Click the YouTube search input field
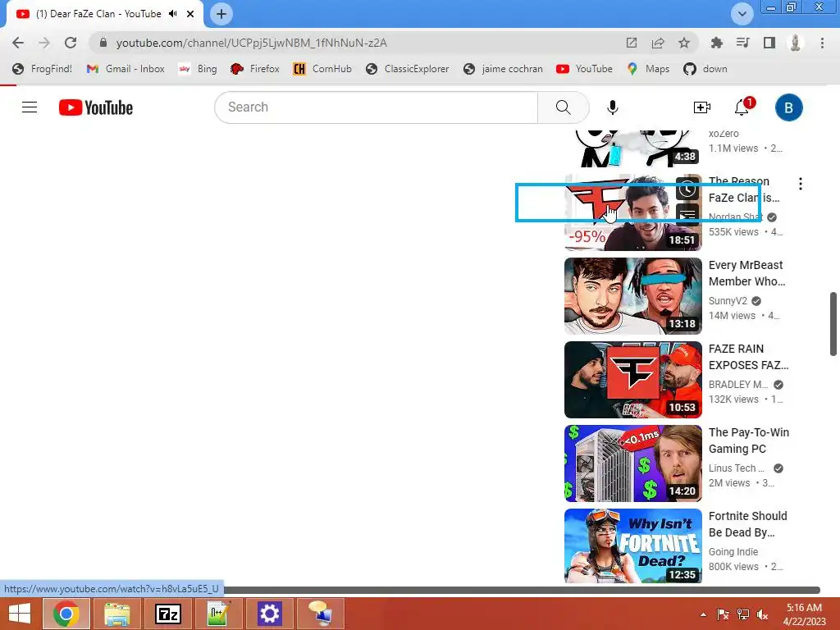The height and width of the screenshot is (630, 840). [376, 107]
